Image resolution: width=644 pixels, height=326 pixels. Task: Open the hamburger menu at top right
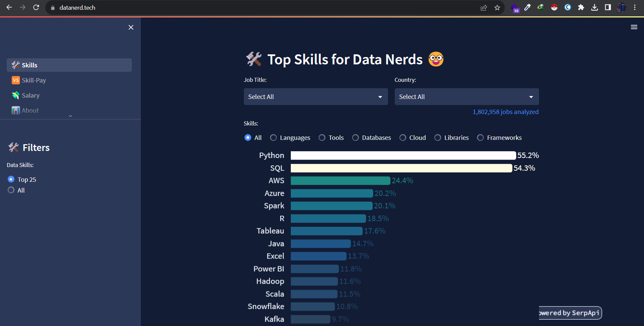tap(634, 27)
